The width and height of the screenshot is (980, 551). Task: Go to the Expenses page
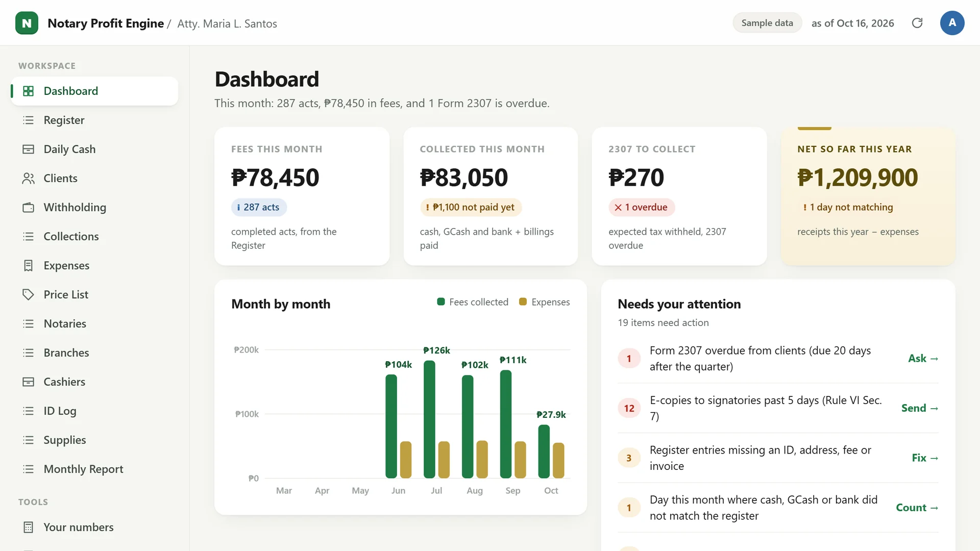94,265
